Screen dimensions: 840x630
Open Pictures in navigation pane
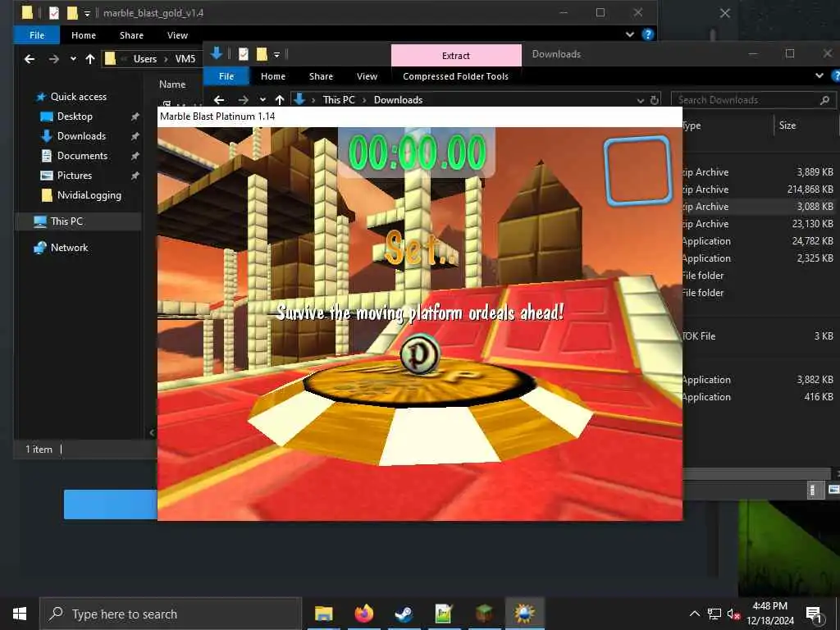(x=75, y=176)
